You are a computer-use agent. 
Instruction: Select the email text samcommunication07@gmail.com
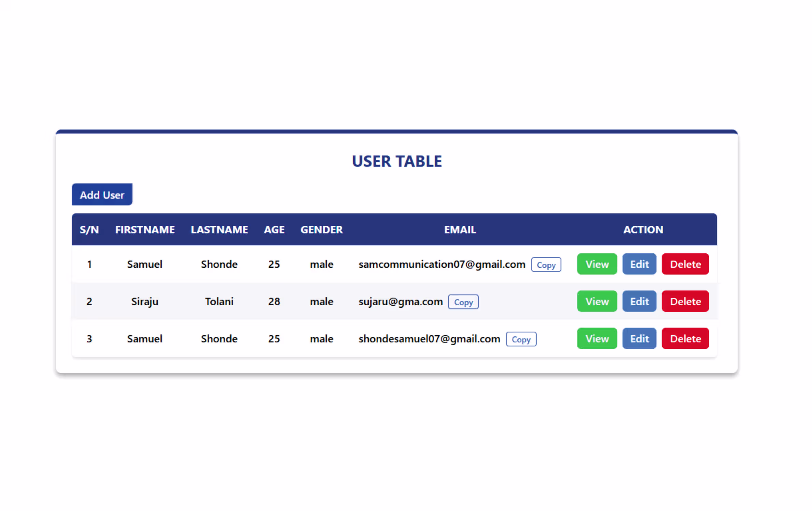[442, 264]
